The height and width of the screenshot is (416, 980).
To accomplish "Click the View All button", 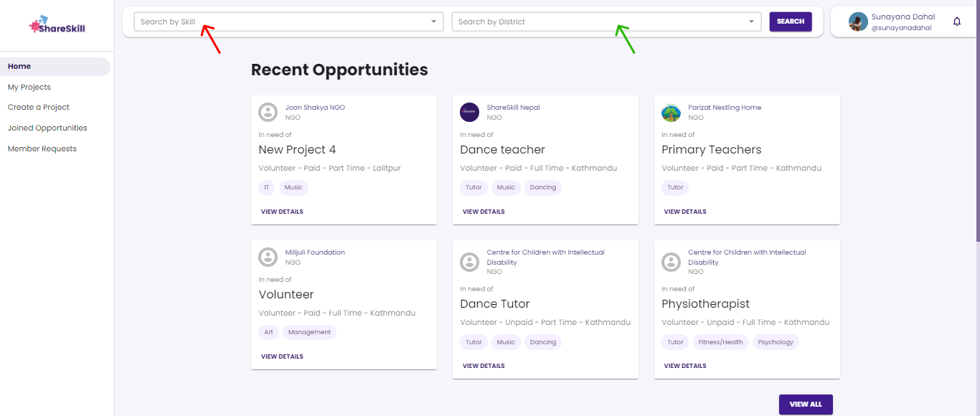I will coord(806,404).
